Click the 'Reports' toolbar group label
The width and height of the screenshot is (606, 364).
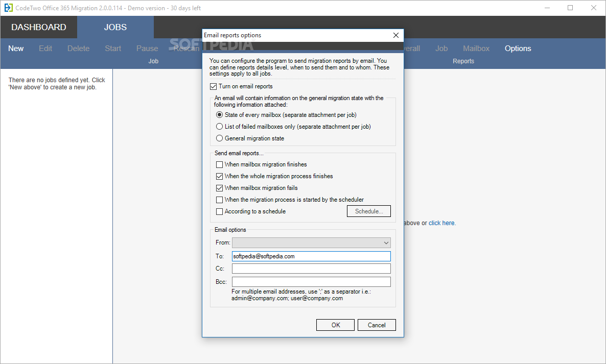tap(463, 61)
